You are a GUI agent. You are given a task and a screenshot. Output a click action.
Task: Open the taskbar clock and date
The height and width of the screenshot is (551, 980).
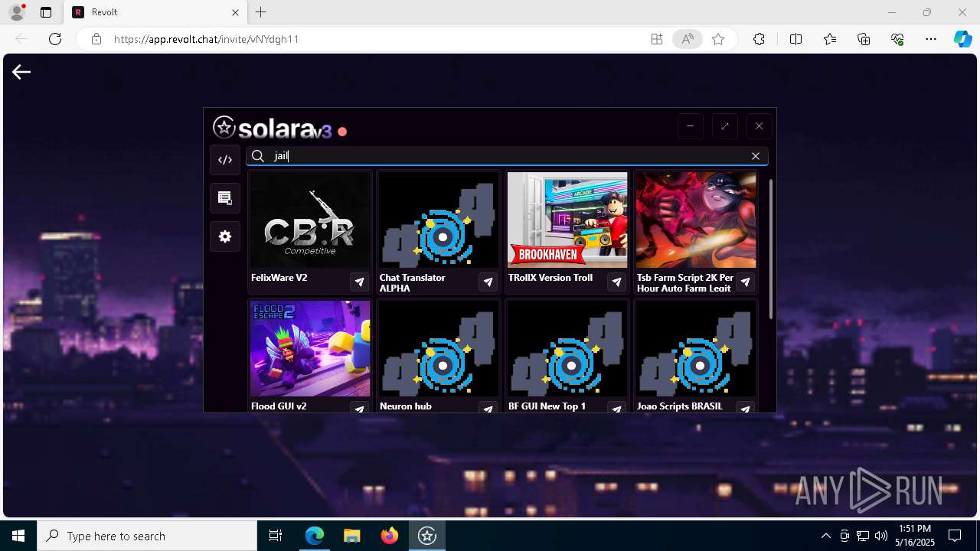[916, 536]
